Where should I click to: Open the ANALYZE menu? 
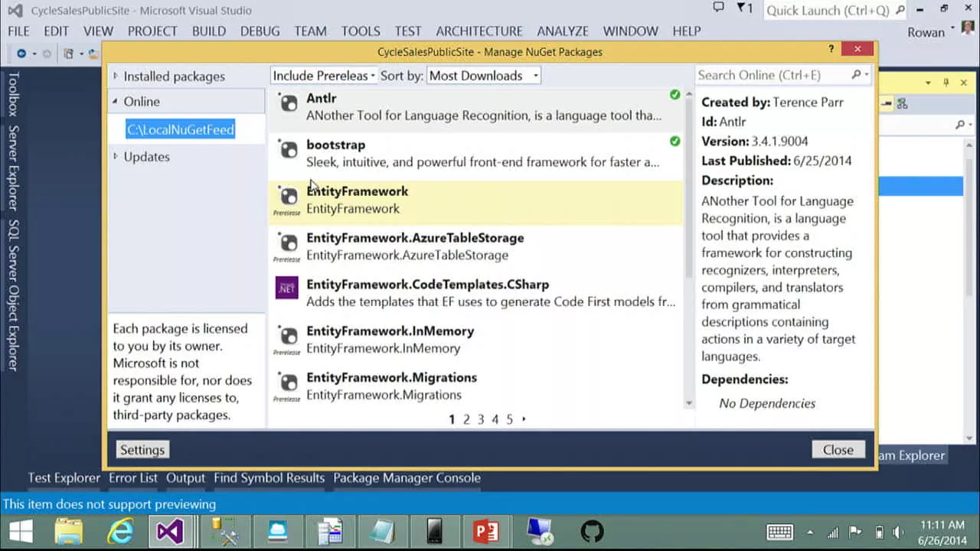point(563,31)
